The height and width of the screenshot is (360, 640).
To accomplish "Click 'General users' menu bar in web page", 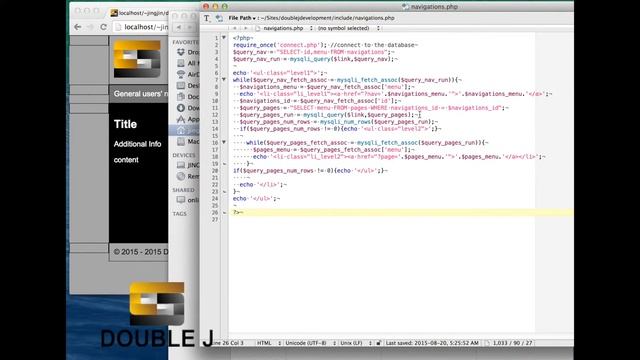I will [x=140, y=94].
